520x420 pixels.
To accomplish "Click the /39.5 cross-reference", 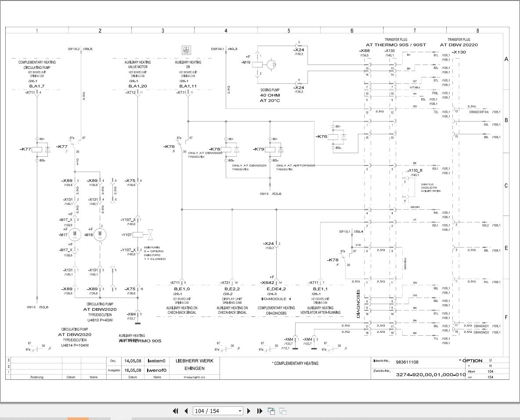I will pyautogui.click(x=87, y=49).
